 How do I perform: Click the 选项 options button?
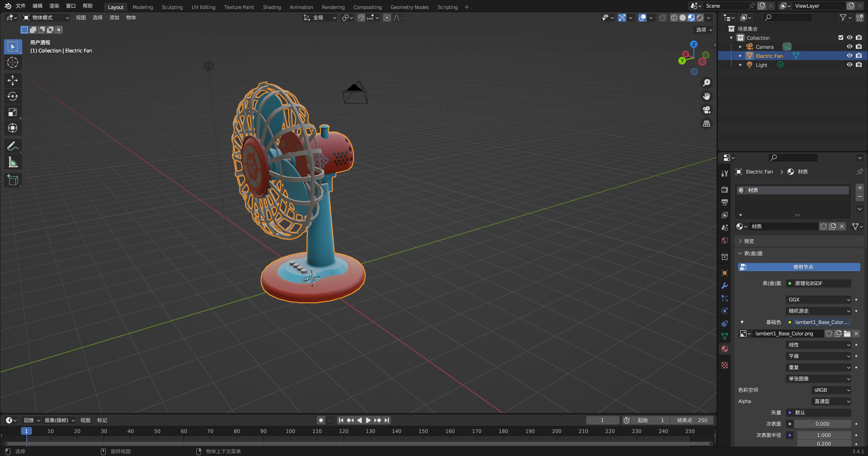(x=704, y=30)
